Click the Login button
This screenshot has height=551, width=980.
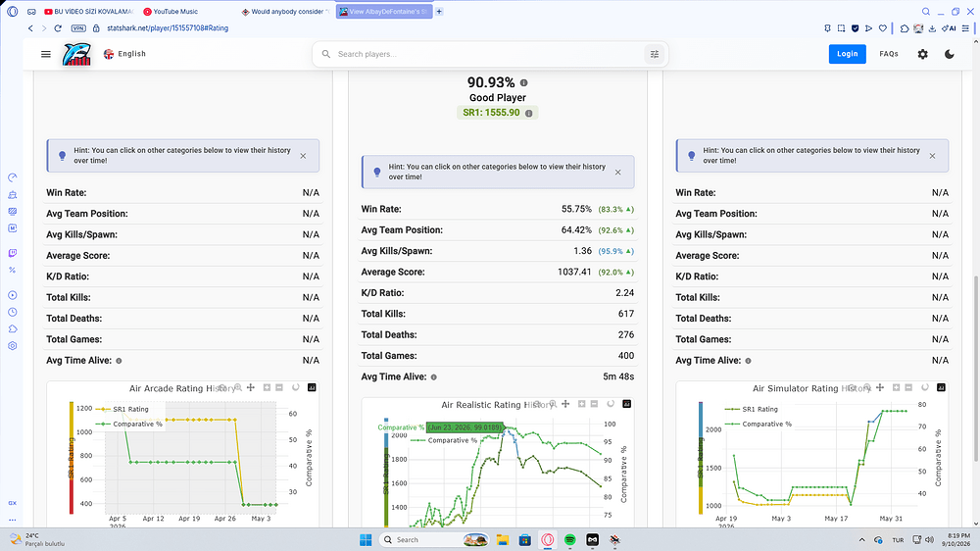coord(847,54)
